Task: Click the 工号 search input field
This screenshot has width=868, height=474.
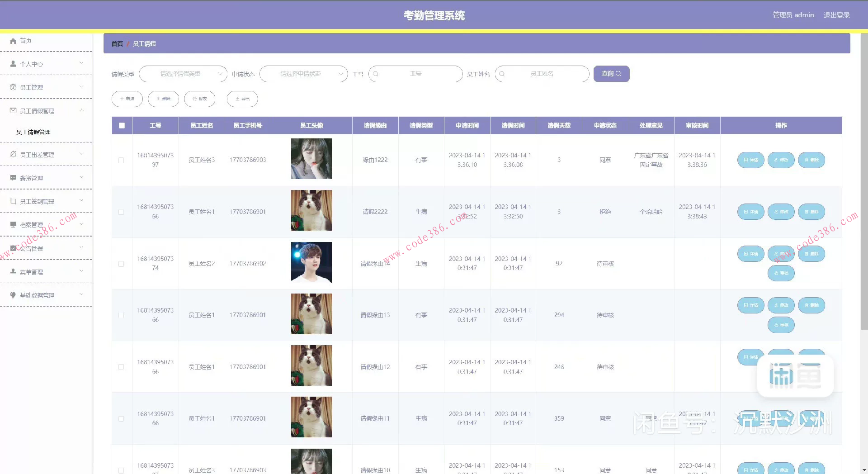Action: pyautogui.click(x=415, y=74)
